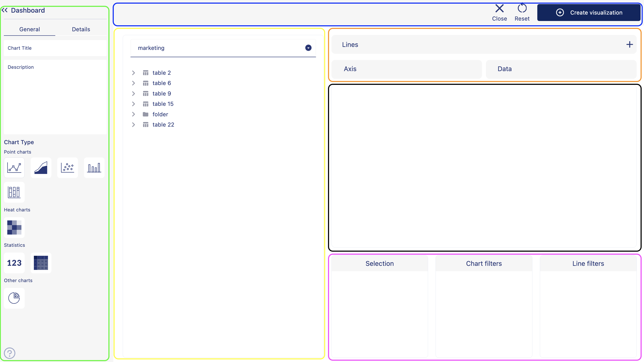This screenshot has height=362, width=644.
Task: Open the marketing database dropdown
Action: (x=308, y=48)
